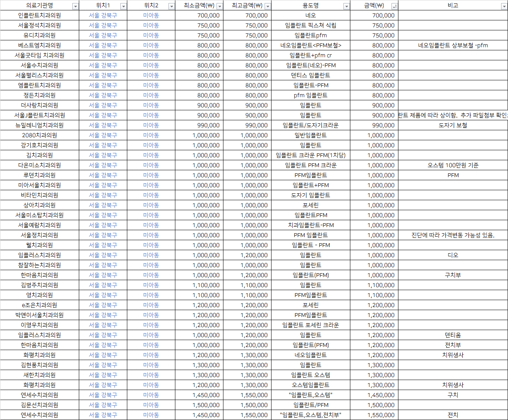Select the 김문선치과의원 cell
Image resolution: width=508 pixels, height=420 pixels.
pyautogui.click(x=40, y=405)
